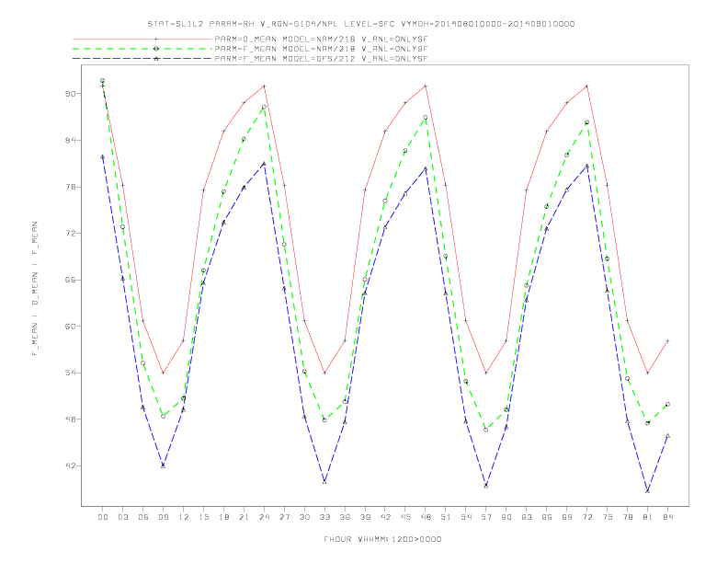Click green circle data point at hour 57

point(486,430)
